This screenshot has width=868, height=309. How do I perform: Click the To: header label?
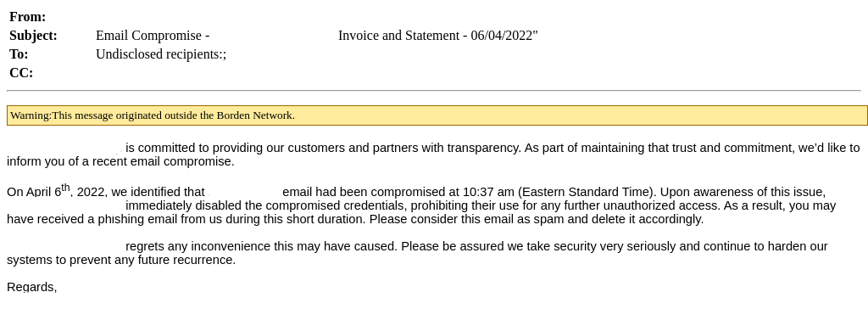pos(19,54)
